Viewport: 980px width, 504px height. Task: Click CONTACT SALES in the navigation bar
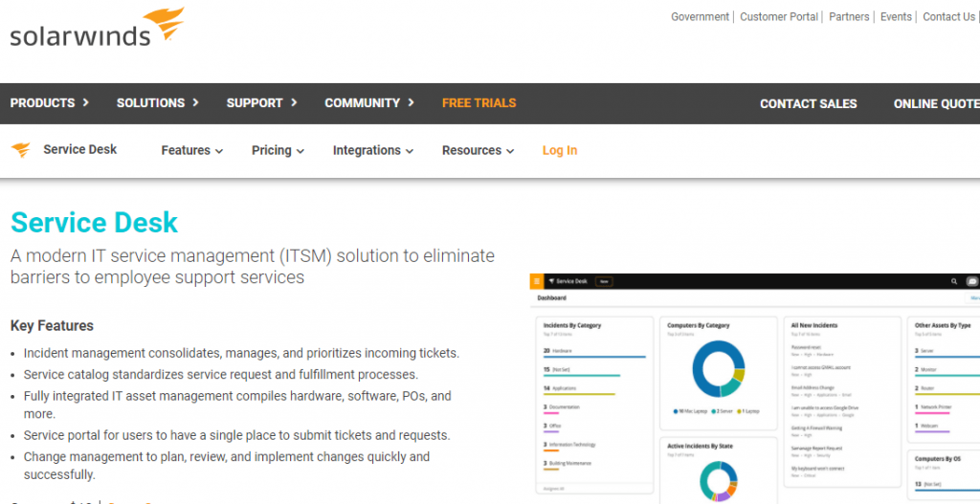(x=808, y=104)
